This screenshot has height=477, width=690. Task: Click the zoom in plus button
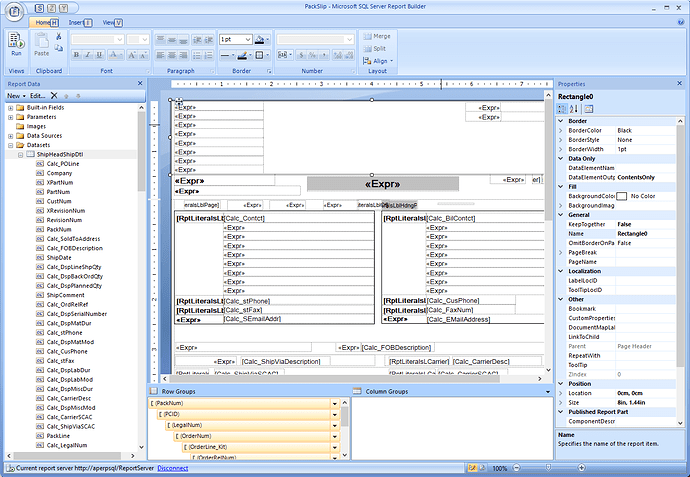coord(581,468)
